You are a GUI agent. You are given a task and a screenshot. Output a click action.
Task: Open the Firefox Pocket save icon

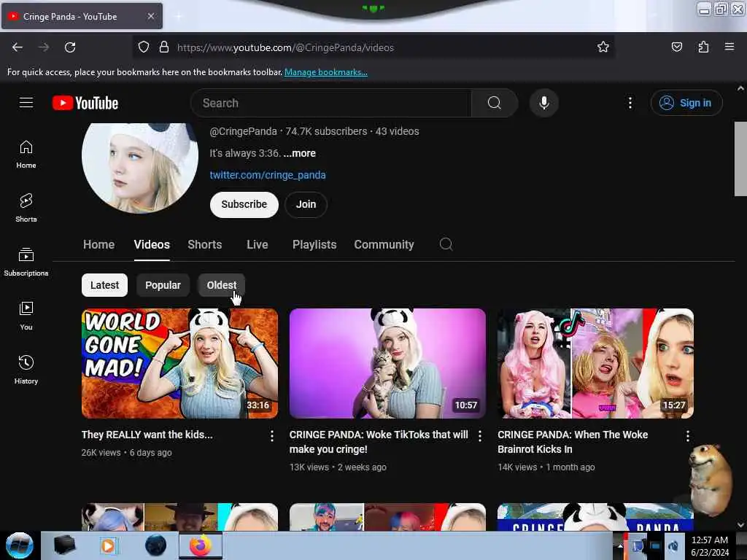click(x=676, y=47)
